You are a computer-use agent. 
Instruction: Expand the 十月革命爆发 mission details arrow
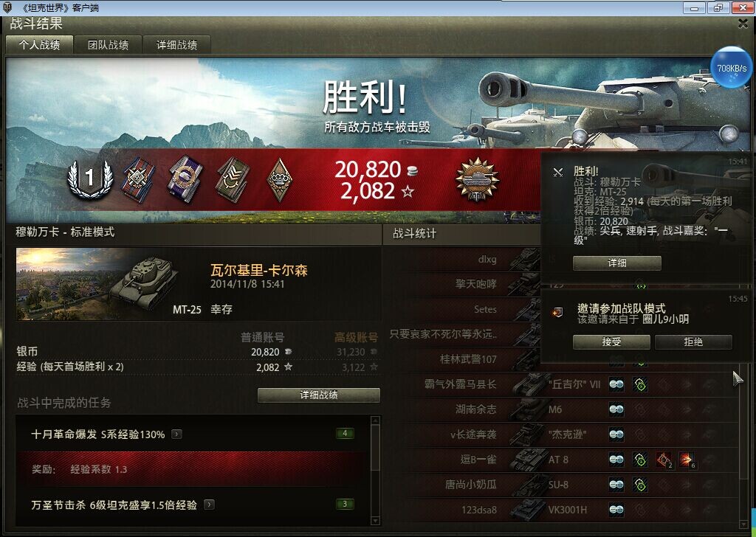(177, 434)
